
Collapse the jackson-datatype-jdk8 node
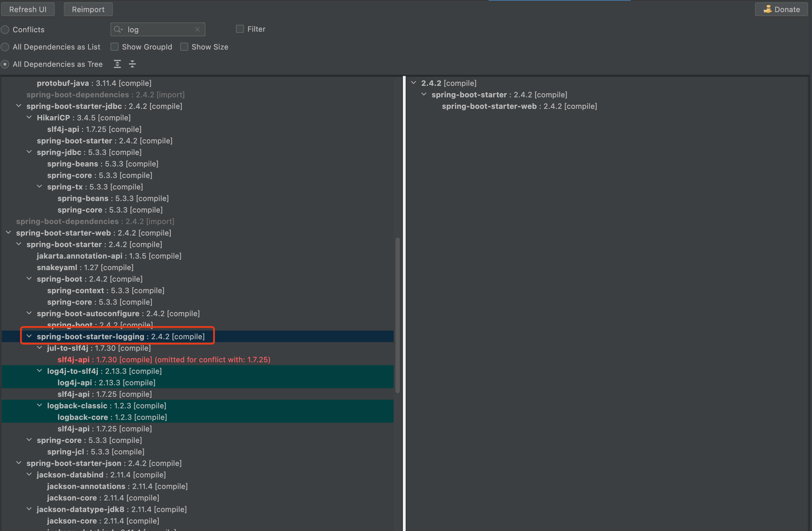click(x=29, y=509)
